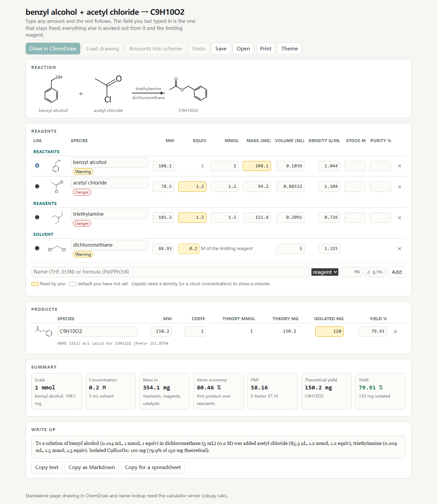Focus the reagent name or formula input
The height and width of the screenshot is (504, 437).
pos(170,272)
